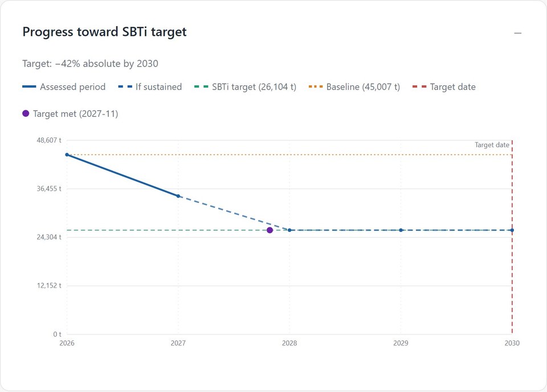
Task: Click the 2027 x-axis label
Action: pos(178,343)
